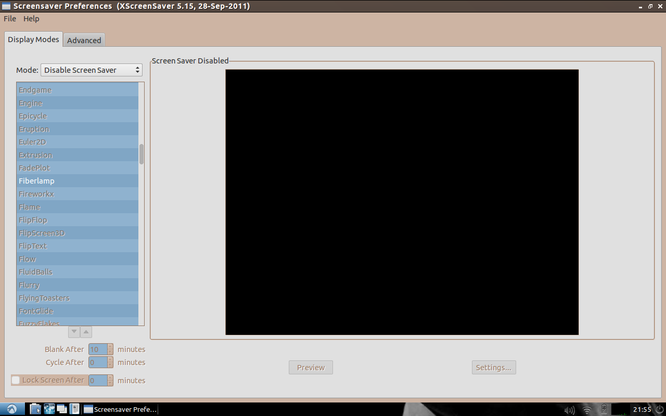Image resolution: width=666 pixels, height=416 pixels.
Task: Click the show desktop windows icon
Action: [x=62, y=409]
